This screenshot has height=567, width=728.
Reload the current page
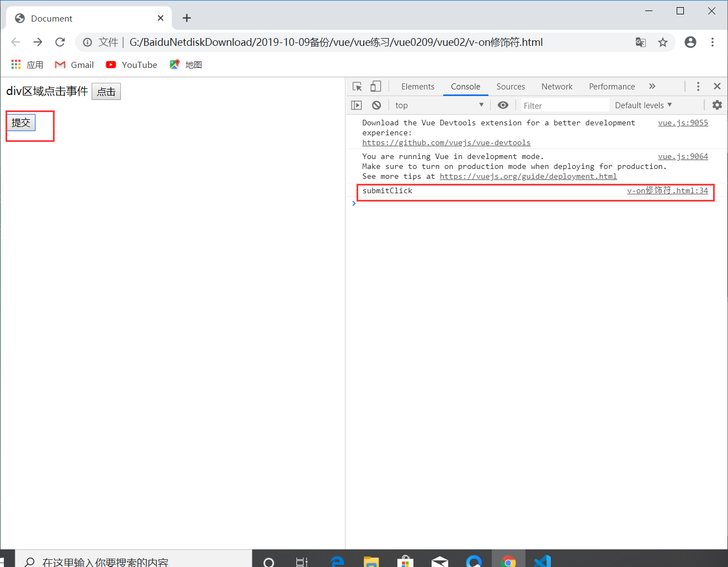60,42
